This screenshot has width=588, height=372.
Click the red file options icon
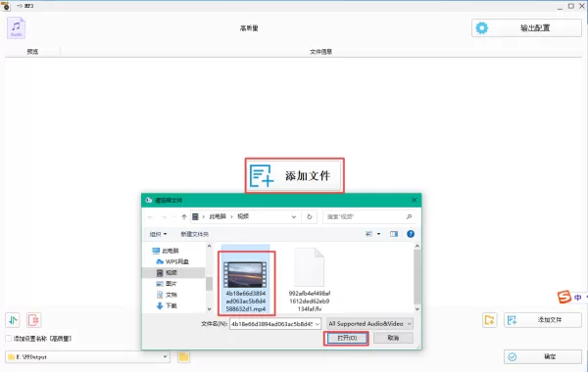33,320
